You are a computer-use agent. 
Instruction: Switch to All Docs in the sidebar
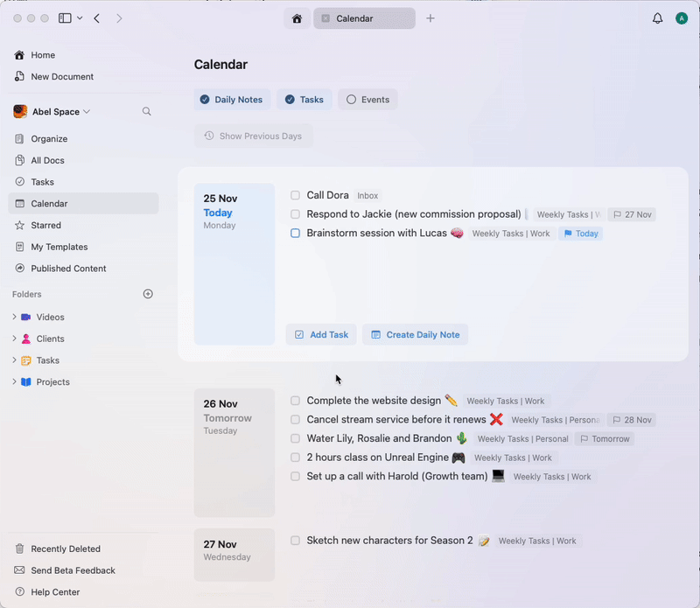tap(47, 159)
